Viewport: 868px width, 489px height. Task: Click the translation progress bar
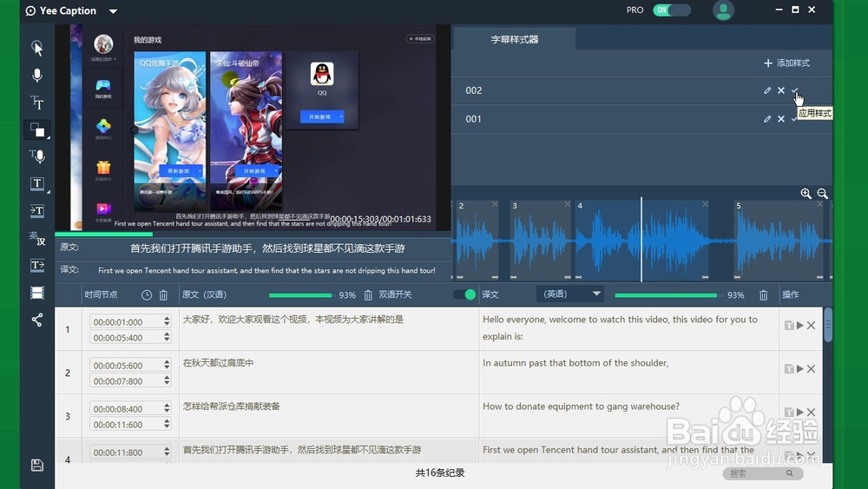pyautogui.click(x=668, y=295)
